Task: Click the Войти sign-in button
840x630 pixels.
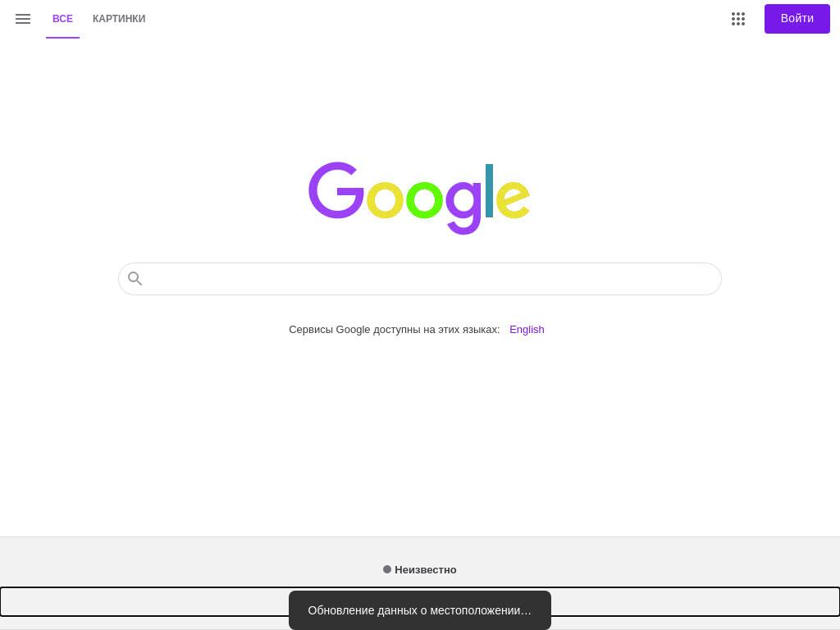Action: (x=797, y=19)
